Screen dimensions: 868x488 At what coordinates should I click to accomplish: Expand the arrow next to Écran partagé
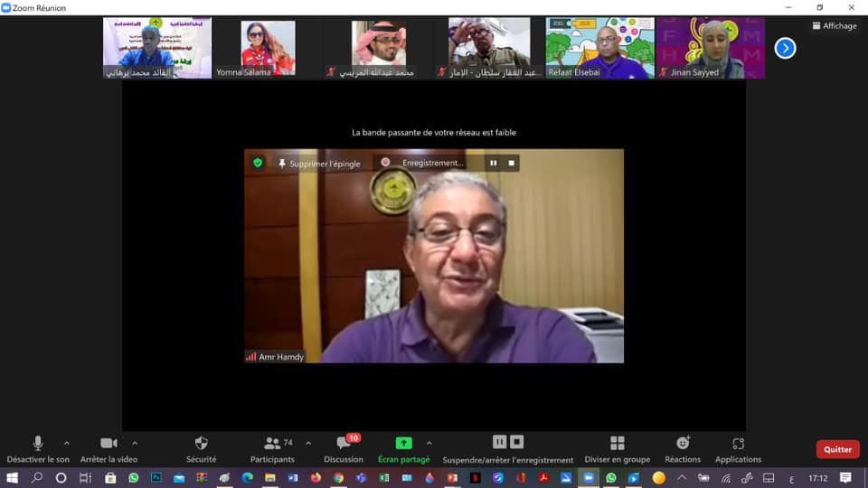pyautogui.click(x=429, y=443)
